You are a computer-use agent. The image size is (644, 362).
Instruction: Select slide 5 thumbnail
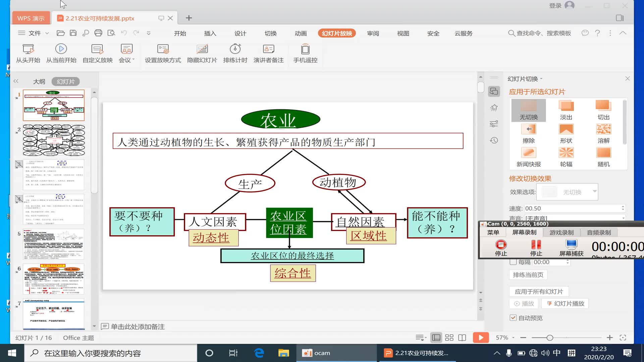coord(54,244)
